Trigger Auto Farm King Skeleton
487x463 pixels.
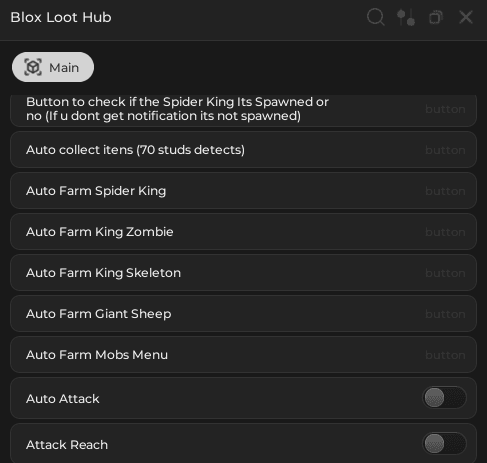[x=243, y=273]
